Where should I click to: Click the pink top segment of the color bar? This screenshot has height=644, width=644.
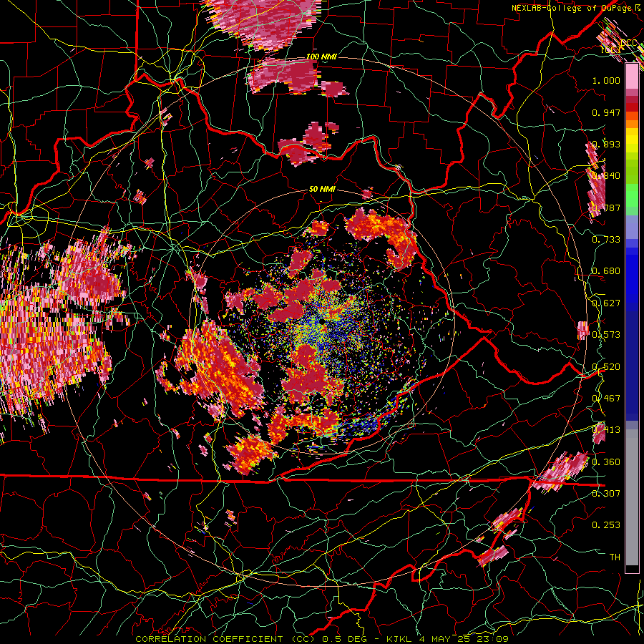632,77
